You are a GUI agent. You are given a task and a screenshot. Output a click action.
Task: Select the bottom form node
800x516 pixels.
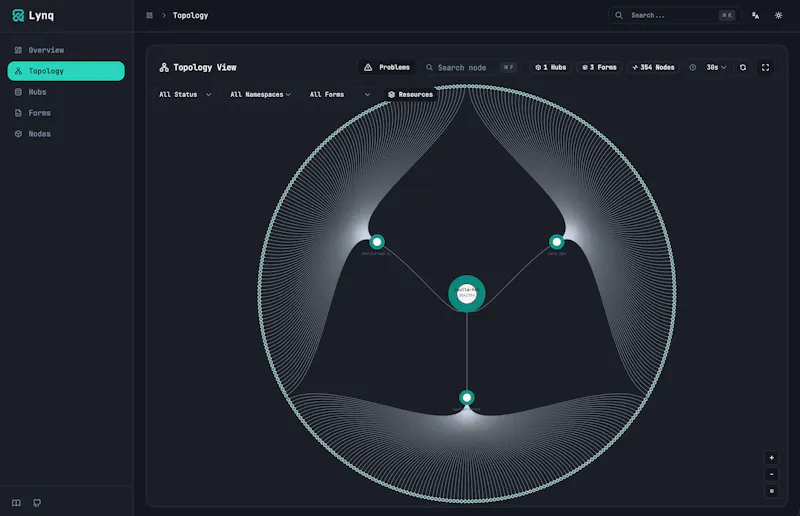pos(466,398)
